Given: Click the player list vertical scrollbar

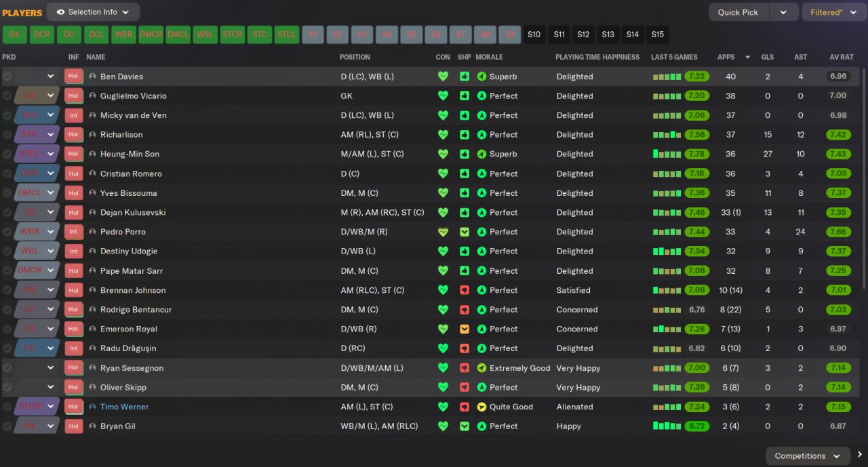Looking at the screenshot, I should 864,178.
